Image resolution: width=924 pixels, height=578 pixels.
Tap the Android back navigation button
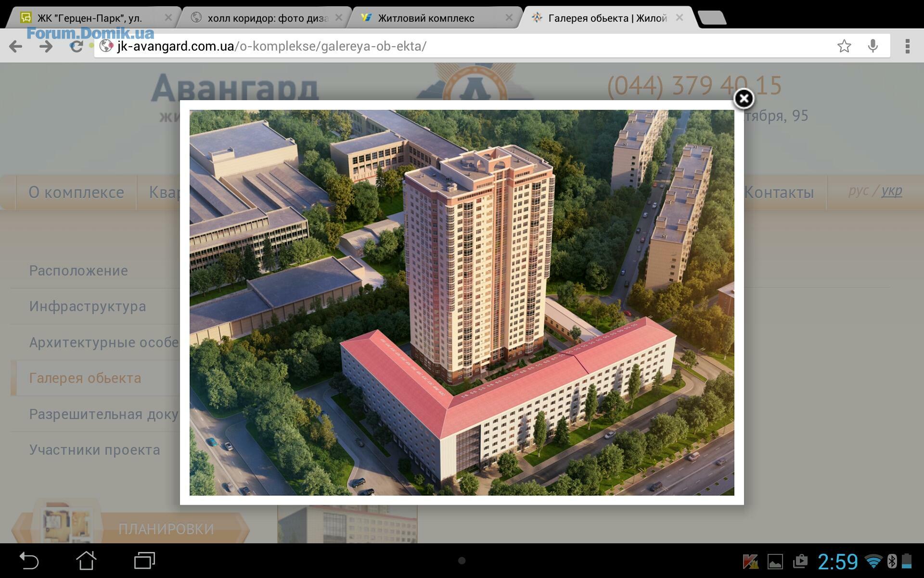tap(29, 561)
